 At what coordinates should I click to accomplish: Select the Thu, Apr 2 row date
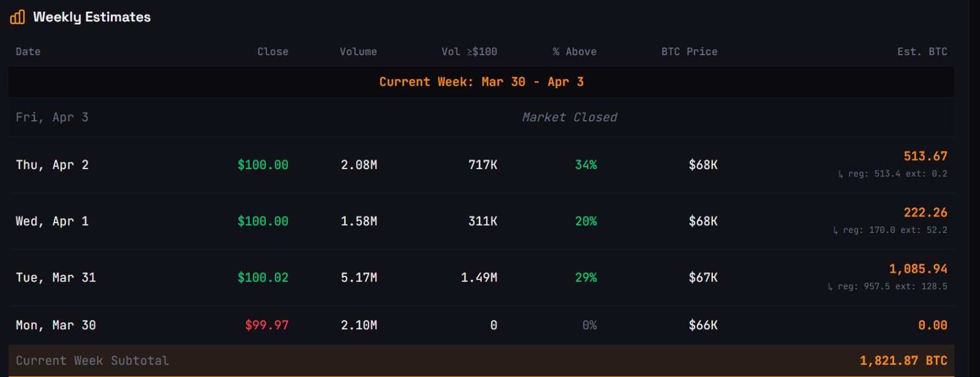(x=52, y=165)
